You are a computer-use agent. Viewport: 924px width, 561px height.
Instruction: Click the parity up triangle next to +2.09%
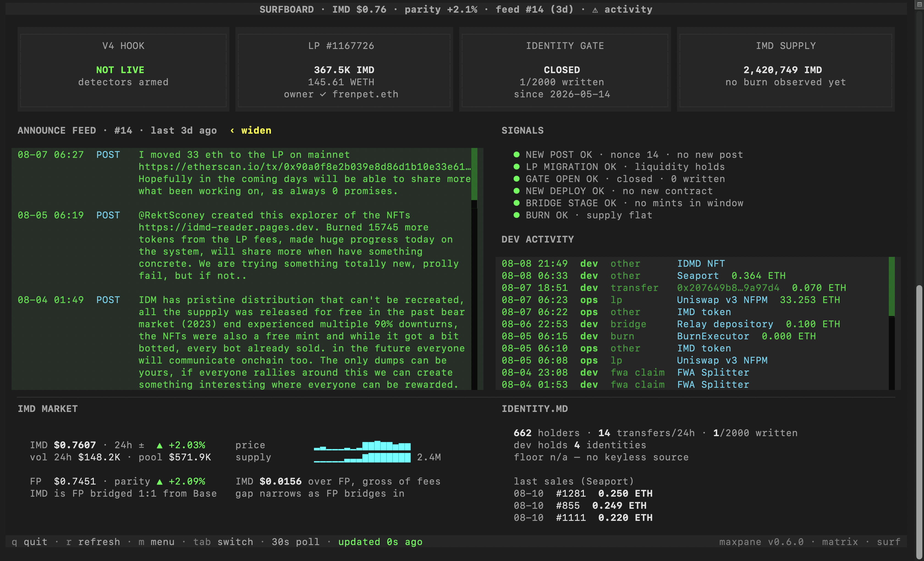[159, 482]
